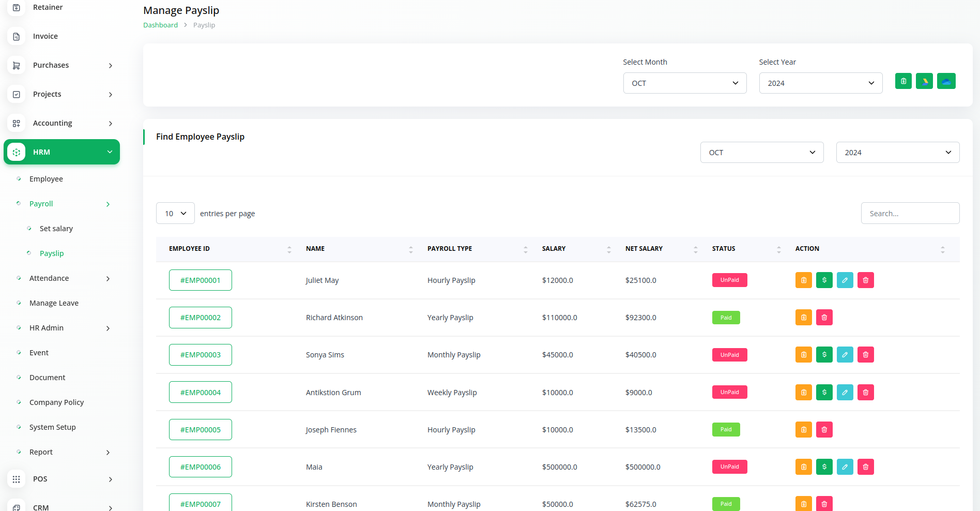Edit Antikstion Grum's payslip with pencil icon
The image size is (980, 511).
click(845, 393)
